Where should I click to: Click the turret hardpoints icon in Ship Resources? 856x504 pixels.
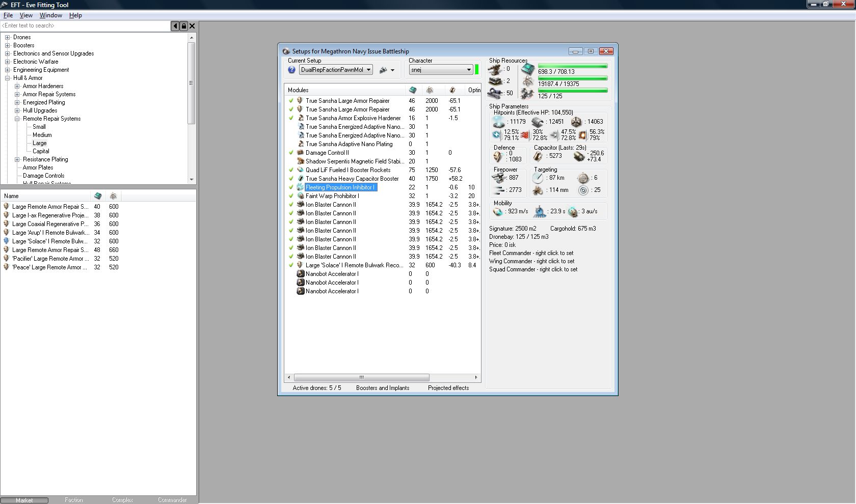click(x=495, y=69)
